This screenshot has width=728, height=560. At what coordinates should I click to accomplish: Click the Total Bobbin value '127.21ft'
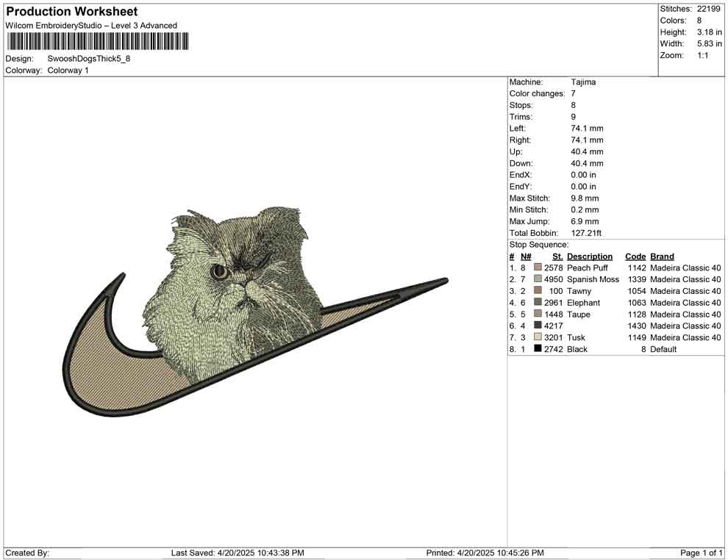coord(586,233)
